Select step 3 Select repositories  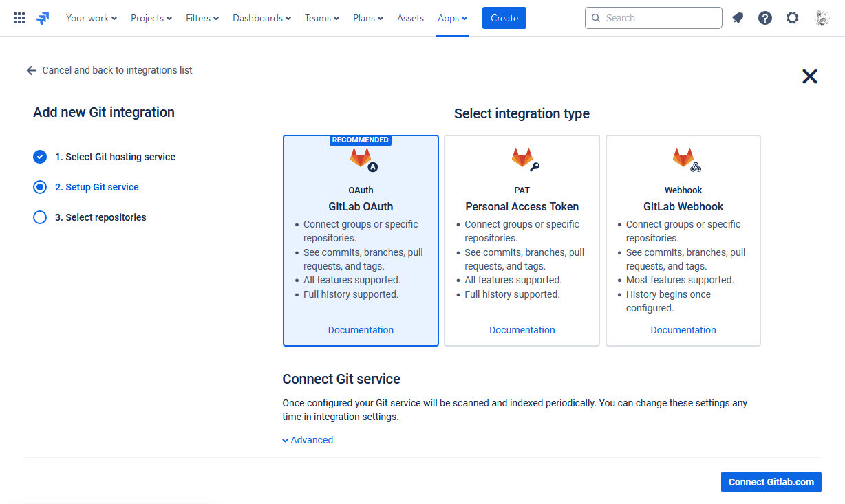click(x=90, y=217)
